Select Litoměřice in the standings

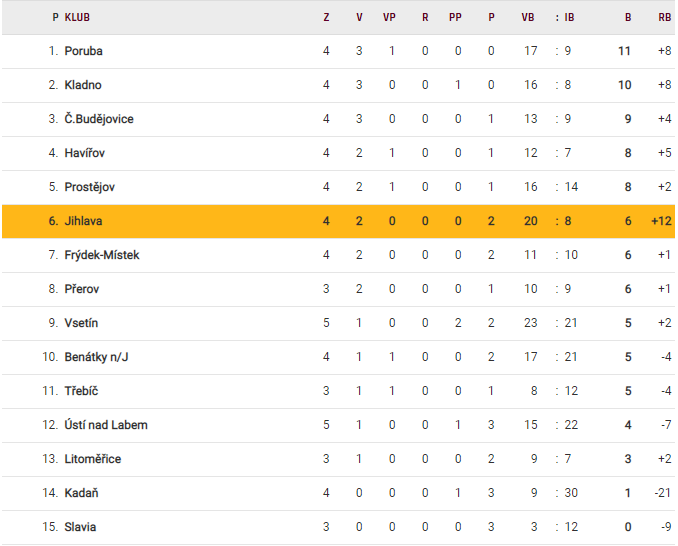(x=92, y=459)
